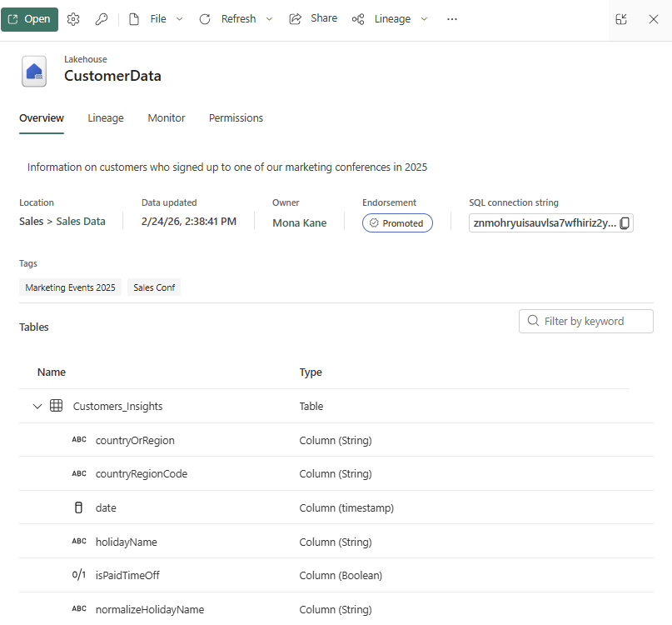672x625 pixels.
Task: Click the Lakehouse icon next to CustomerData
Action: click(34, 72)
